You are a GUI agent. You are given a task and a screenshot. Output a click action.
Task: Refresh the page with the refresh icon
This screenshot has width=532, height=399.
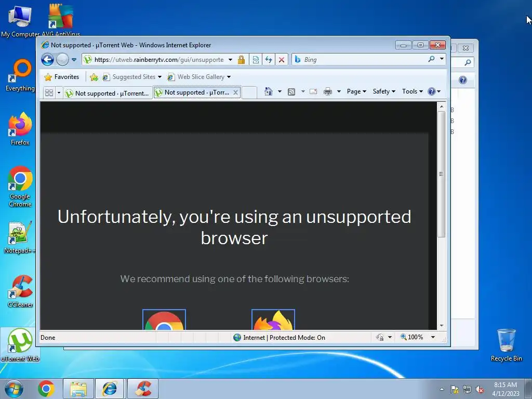[x=269, y=60]
